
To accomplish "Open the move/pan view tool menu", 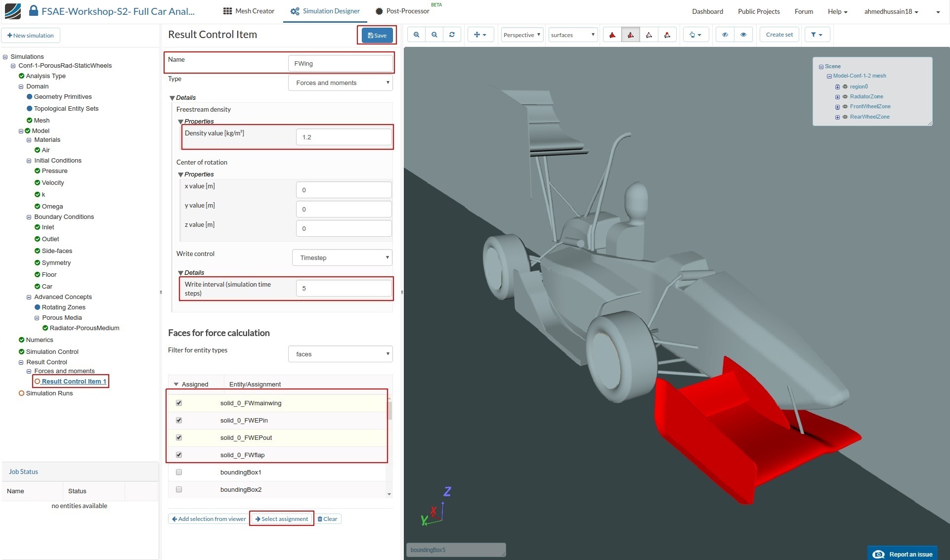I will point(480,35).
